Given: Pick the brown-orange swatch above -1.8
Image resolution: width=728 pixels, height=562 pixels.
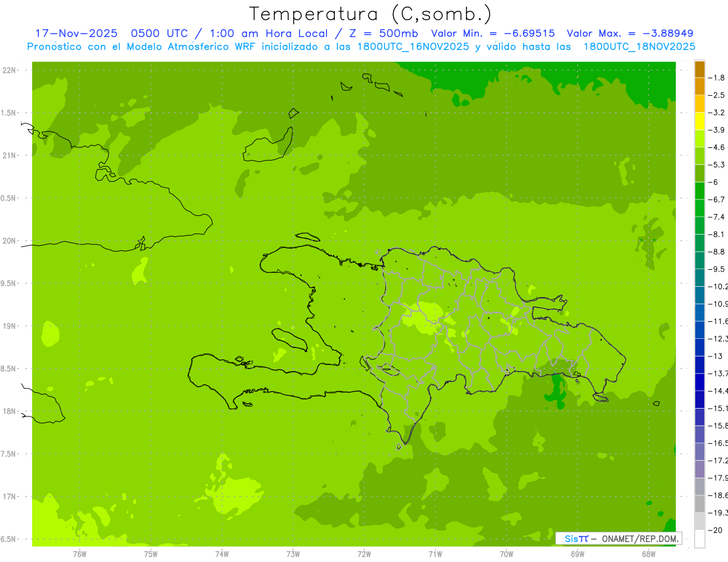Looking at the screenshot, I should click(699, 69).
